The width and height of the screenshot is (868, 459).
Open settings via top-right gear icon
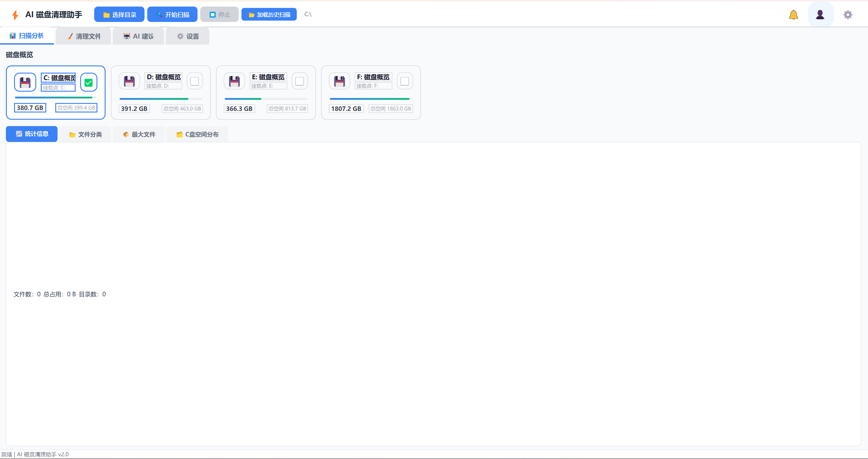click(847, 14)
